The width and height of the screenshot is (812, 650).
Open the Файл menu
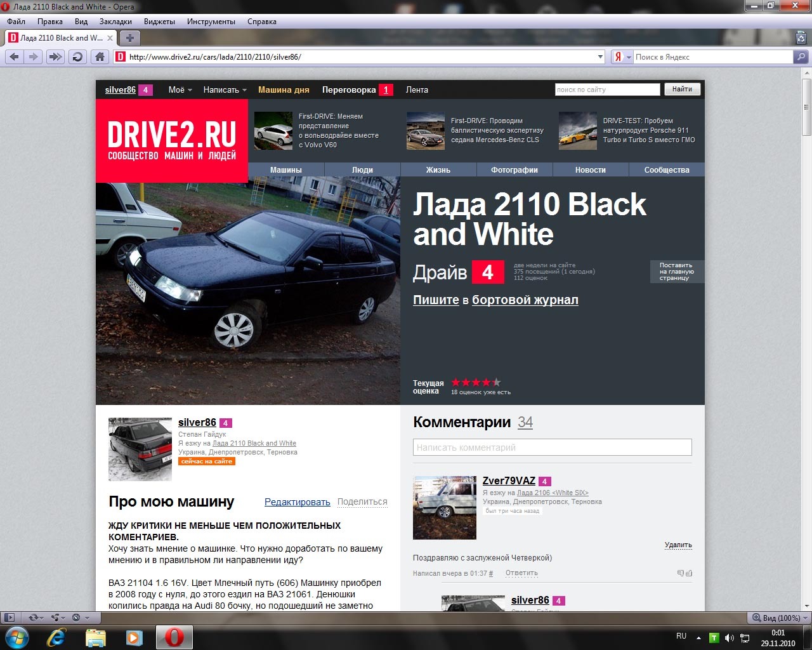point(16,21)
